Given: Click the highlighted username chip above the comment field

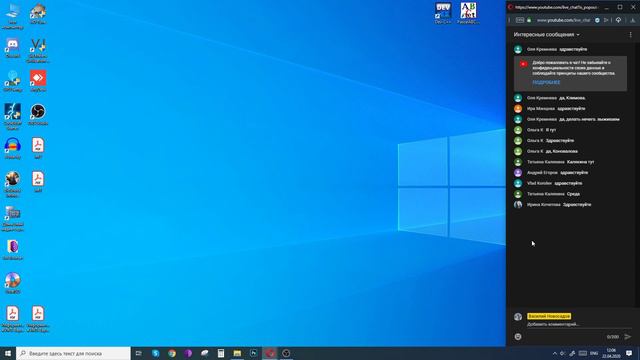Looking at the screenshot, I should (549, 316).
